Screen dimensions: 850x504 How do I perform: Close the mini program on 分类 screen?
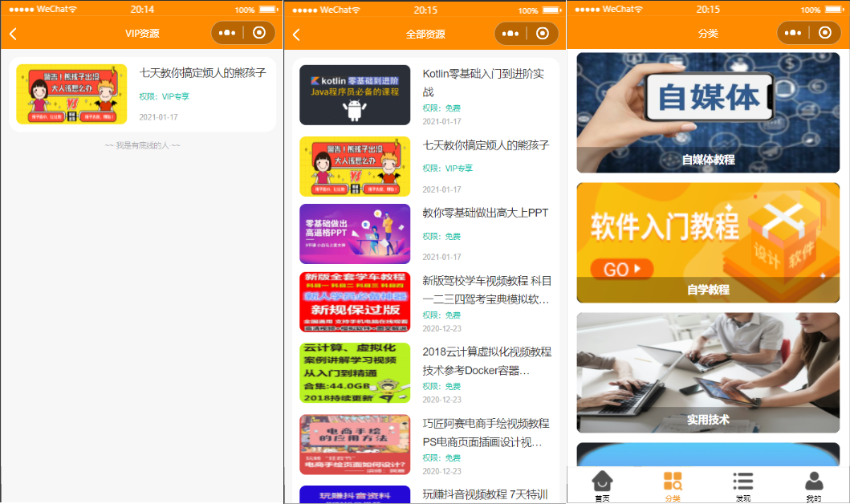click(825, 33)
